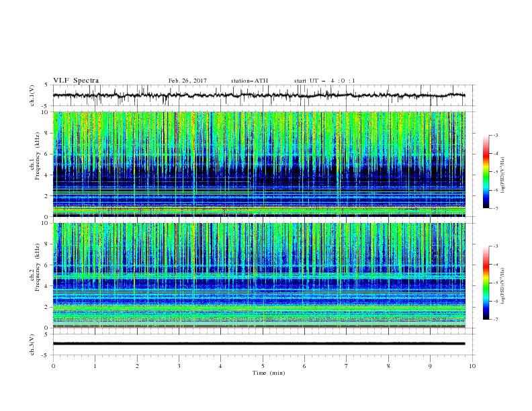This screenshot has height=411, width=532.
Task: Click time axis tick label "9"
Action: click(x=430, y=366)
